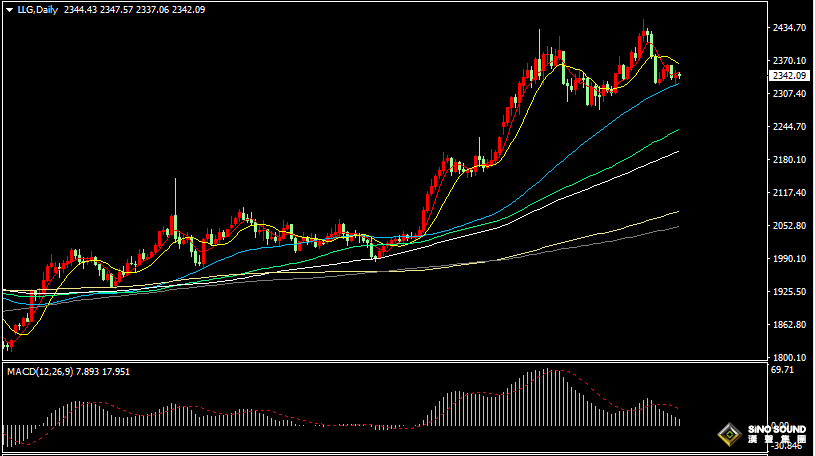Select the most recent candle on the chart
816x456 pixels.
[x=679, y=75]
